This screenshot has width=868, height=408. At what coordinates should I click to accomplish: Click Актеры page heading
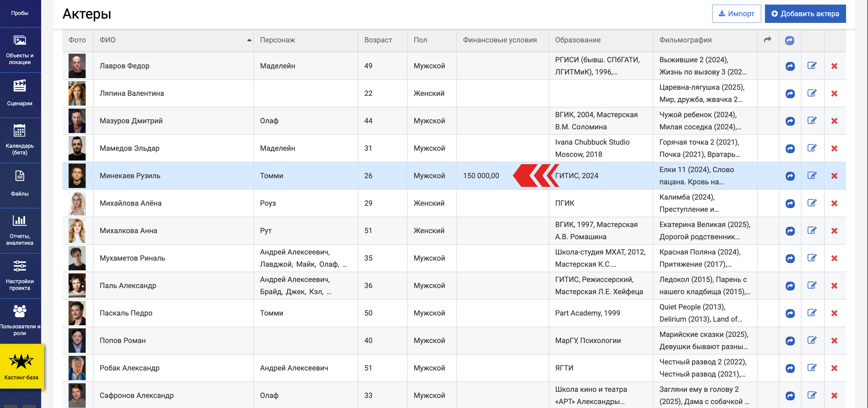(x=87, y=14)
